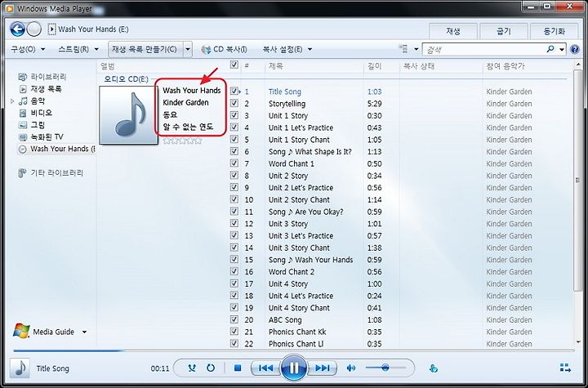The height and width of the screenshot is (388, 588).
Task: Uncheck track 2 Storytelling
Action: coord(234,103)
